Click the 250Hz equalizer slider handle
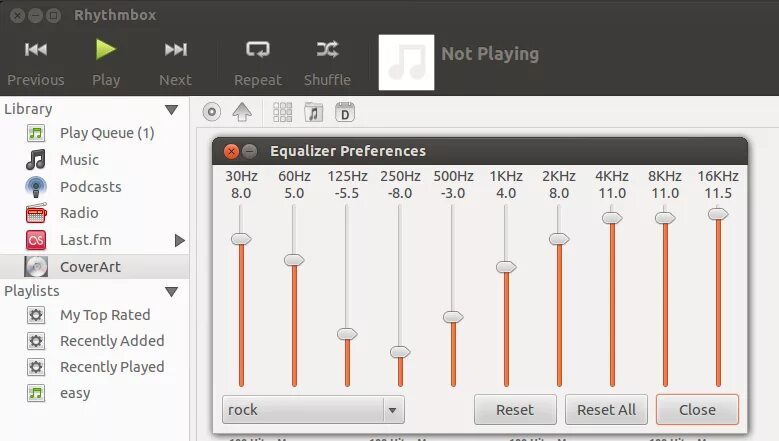 click(400, 352)
